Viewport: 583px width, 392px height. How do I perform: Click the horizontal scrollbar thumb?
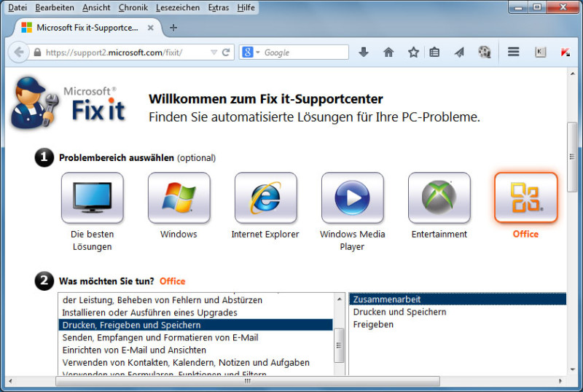(248, 381)
